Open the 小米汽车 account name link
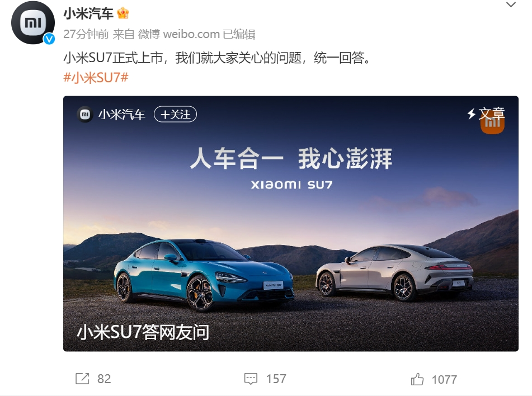 click(x=88, y=14)
